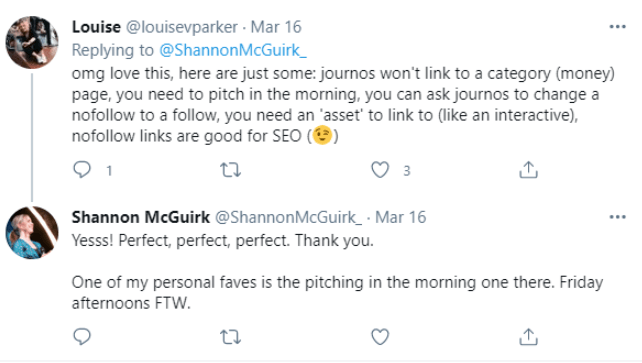Open Louise's profile picture
This screenshot has height=363, width=642.
(x=32, y=42)
